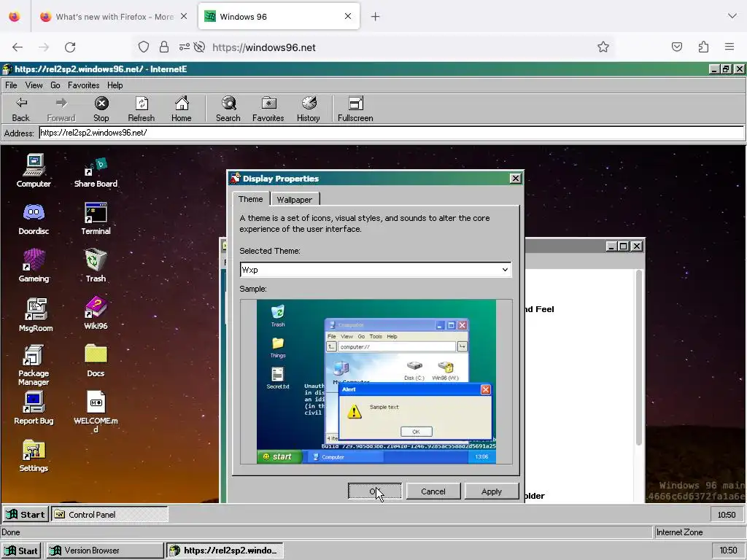Open Firefox extensions puzzle icon
The height and width of the screenshot is (560, 747).
703,47
